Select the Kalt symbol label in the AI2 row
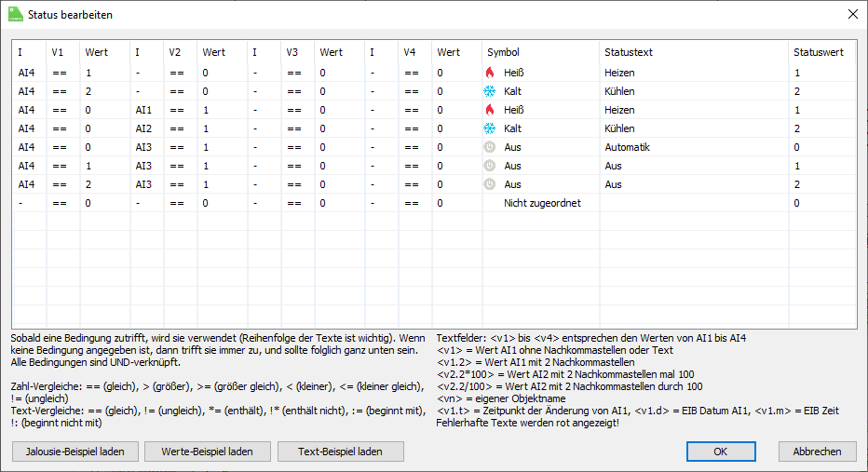 512,128
